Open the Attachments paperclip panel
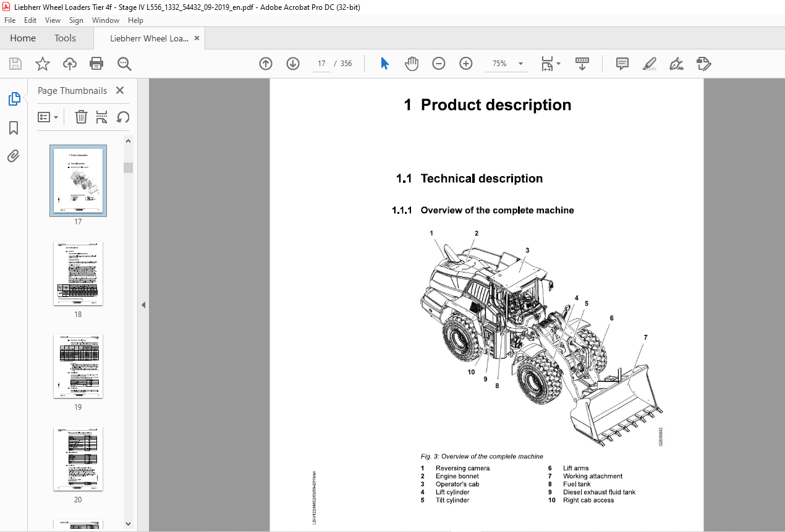 coord(14,156)
